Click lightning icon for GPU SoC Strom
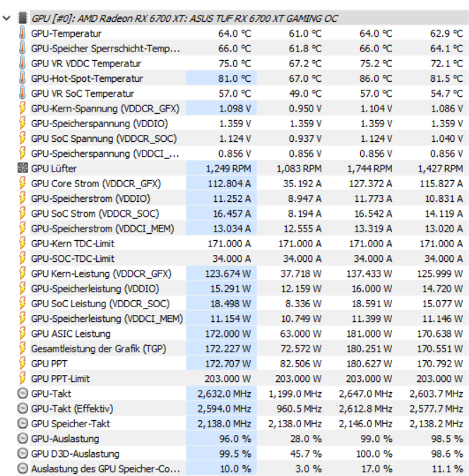The height and width of the screenshot is (476, 469). 22,213
